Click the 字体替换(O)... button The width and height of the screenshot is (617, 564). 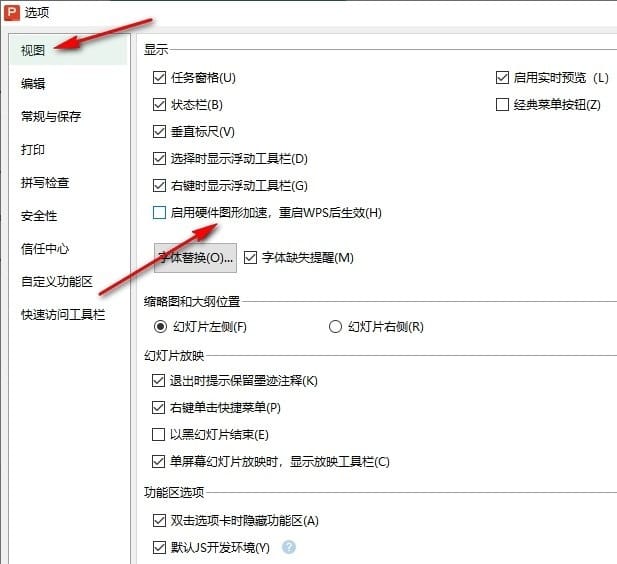coord(196,258)
